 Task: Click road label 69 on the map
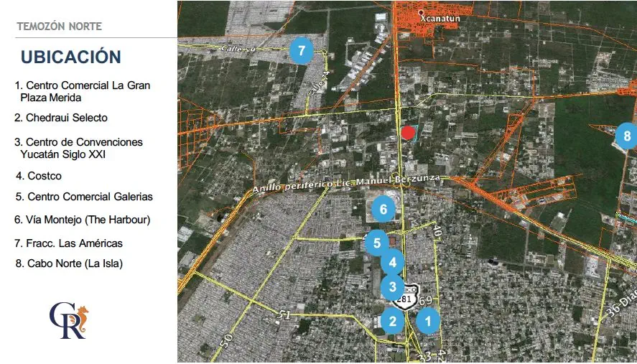click(x=426, y=301)
